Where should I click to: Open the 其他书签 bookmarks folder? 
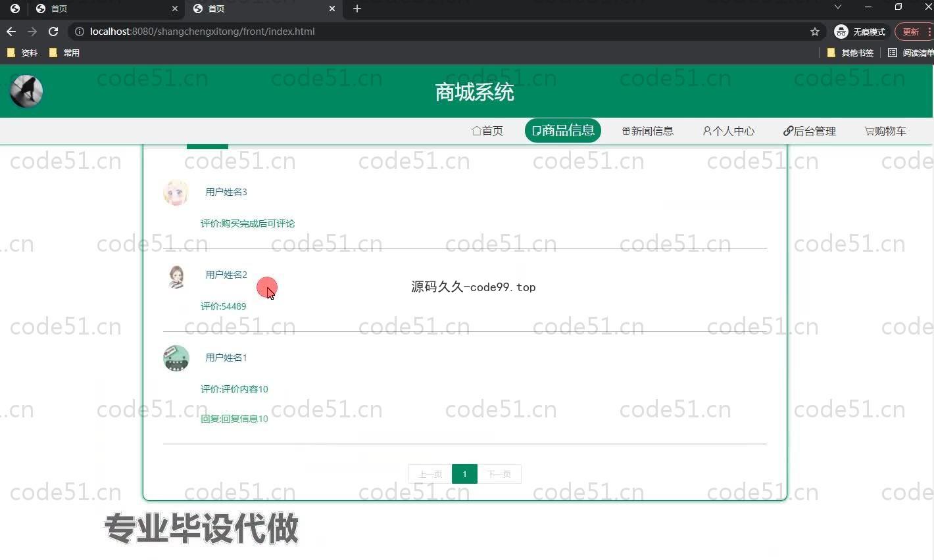[x=850, y=53]
